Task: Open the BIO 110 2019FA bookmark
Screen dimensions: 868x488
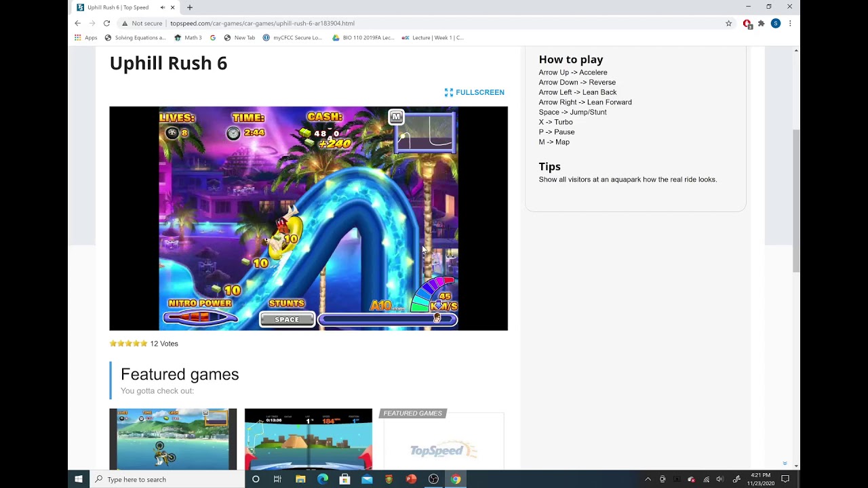Action: [x=363, y=38]
